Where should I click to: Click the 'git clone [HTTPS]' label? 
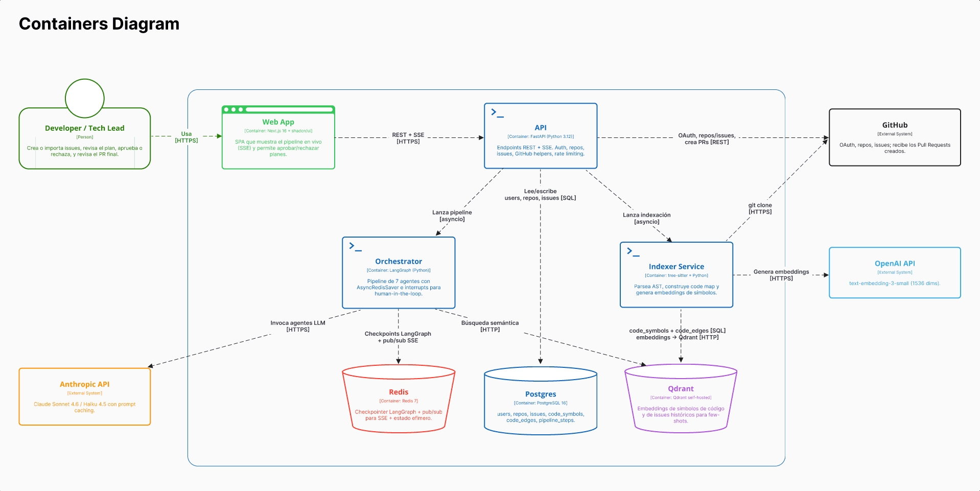(760, 208)
